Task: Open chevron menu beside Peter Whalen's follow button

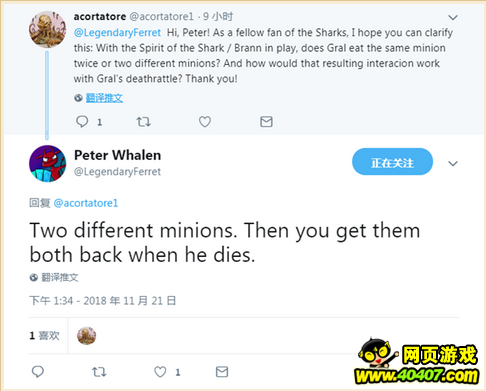Action: point(453,163)
